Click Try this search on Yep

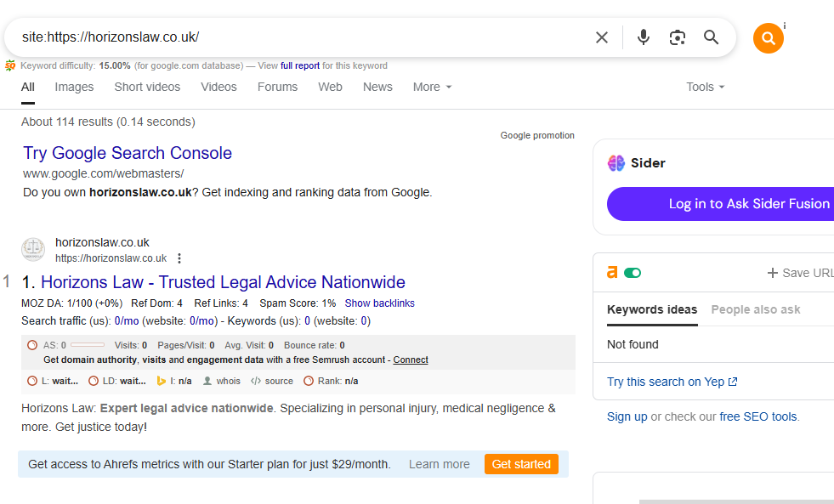tap(672, 382)
